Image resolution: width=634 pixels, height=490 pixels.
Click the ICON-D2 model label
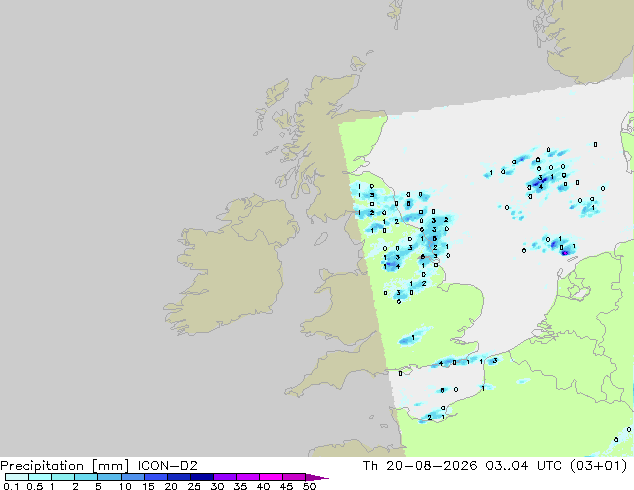pos(167,466)
